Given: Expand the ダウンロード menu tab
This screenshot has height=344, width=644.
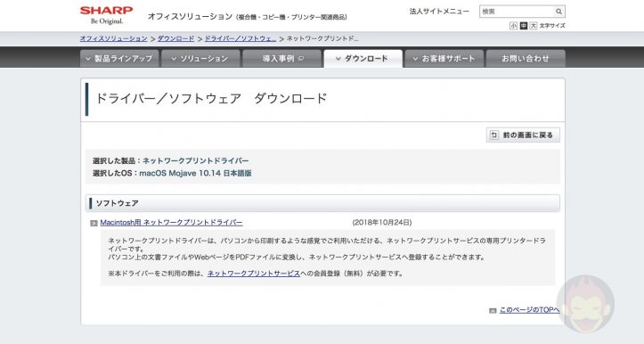Looking at the screenshot, I should 363,58.
